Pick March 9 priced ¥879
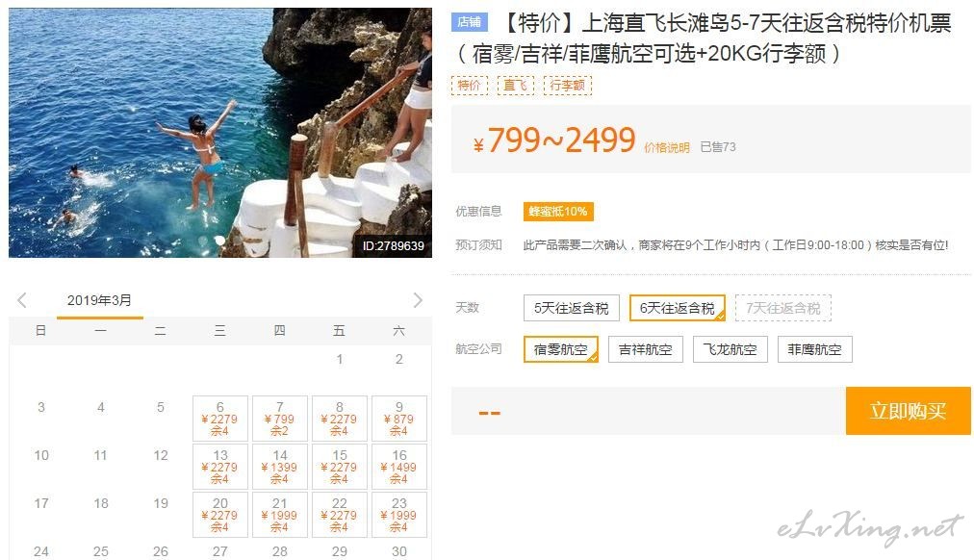Screen dimensions: 974x560 (x=398, y=419)
